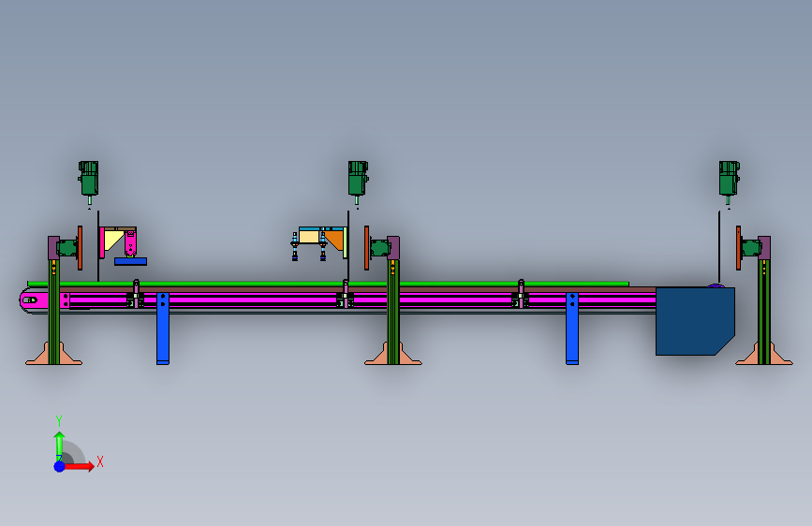Select the right blue support leg
Screen dimensions: 812x526
pos(572,329)
